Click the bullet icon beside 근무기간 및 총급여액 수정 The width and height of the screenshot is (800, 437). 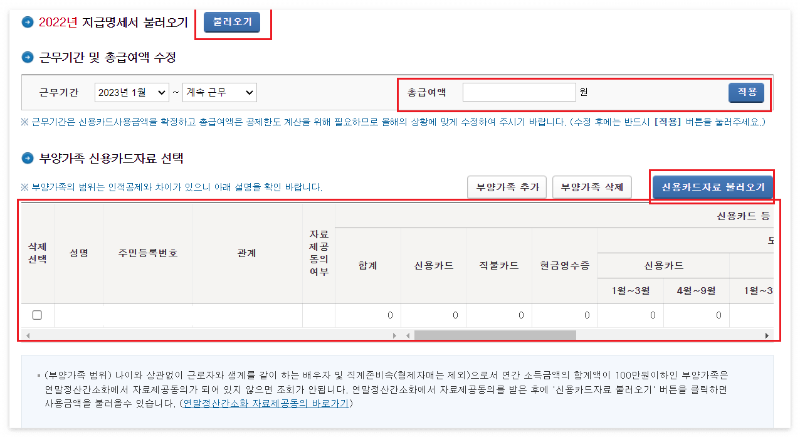pyautogui.click(x=28, y=57)
